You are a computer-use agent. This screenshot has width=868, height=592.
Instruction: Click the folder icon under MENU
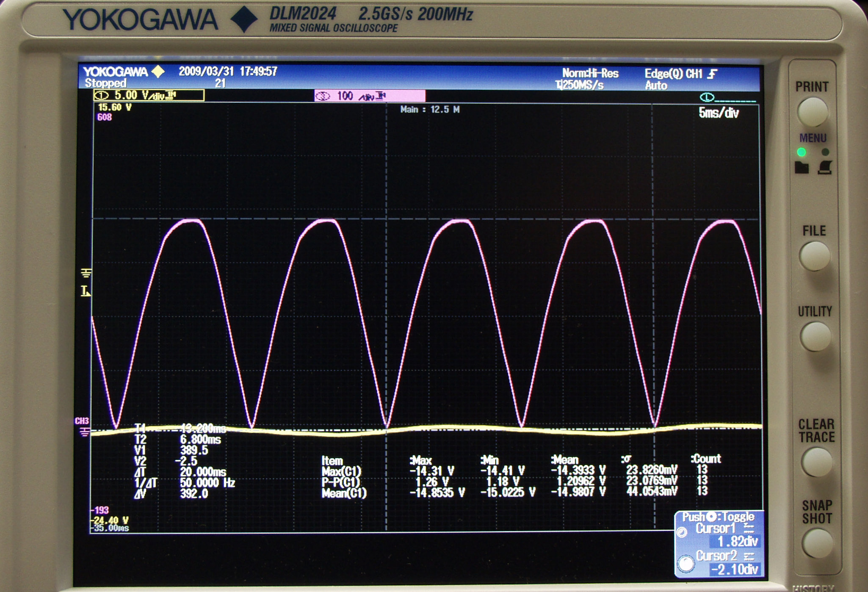(802, 168)
